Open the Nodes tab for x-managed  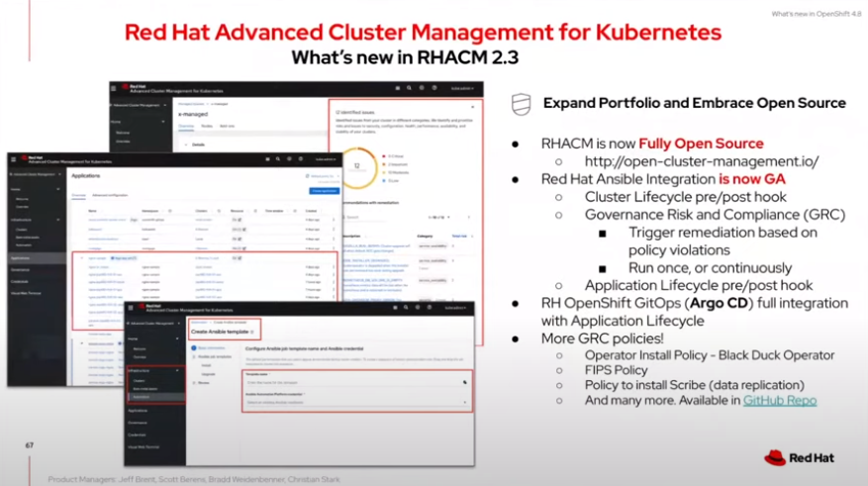point(207,127)
